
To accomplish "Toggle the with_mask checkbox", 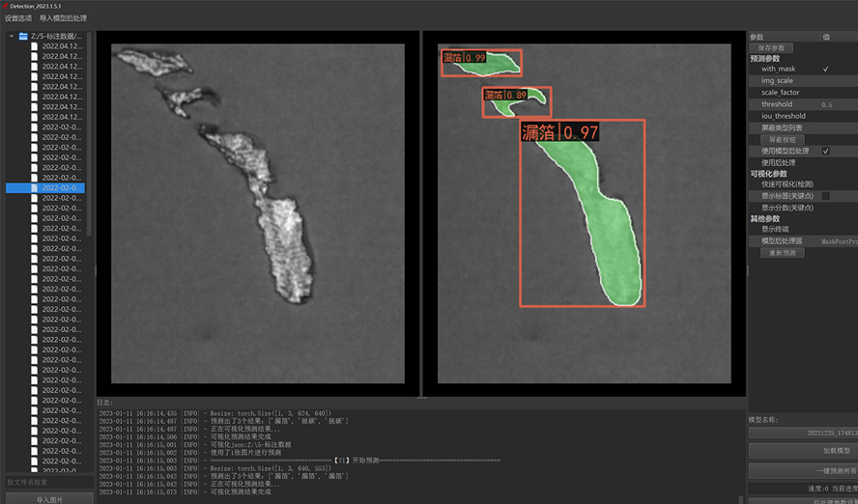I will click(825, 70).
